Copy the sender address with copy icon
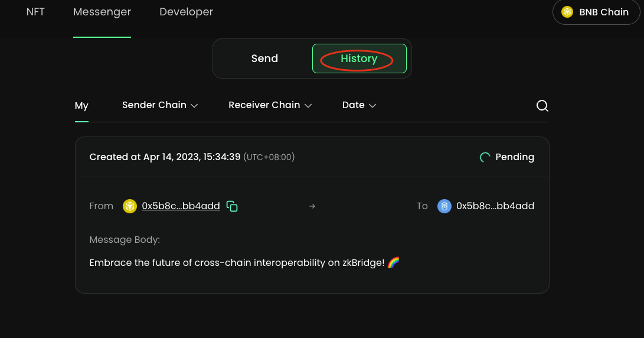Screen dimensions: 644x338 pos(232,206)
